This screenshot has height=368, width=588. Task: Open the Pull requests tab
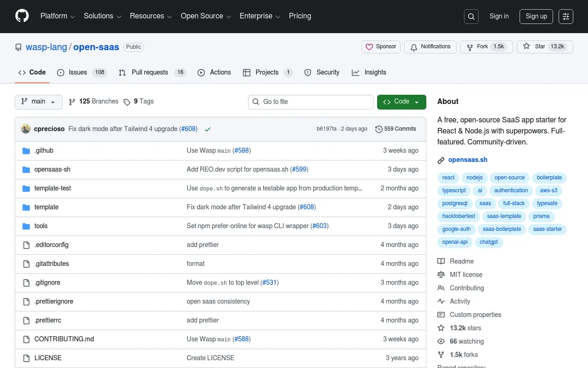[x=149, y=72]
